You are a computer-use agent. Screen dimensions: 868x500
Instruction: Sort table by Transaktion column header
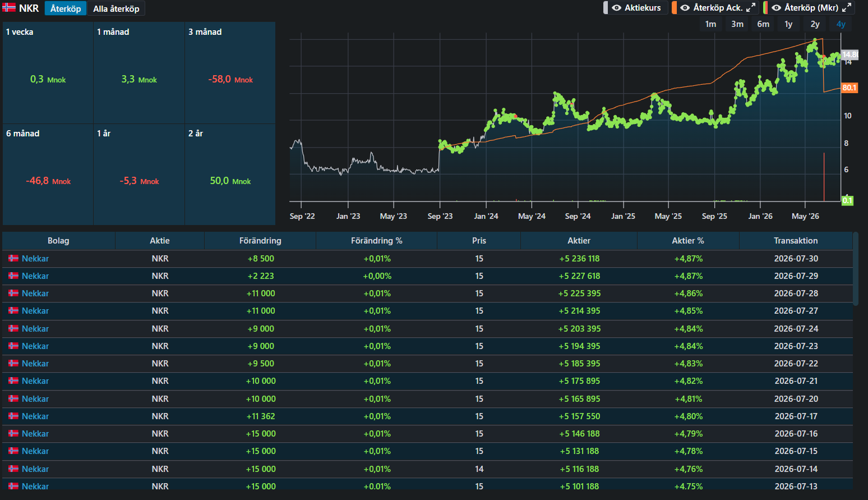pos(796,241)
